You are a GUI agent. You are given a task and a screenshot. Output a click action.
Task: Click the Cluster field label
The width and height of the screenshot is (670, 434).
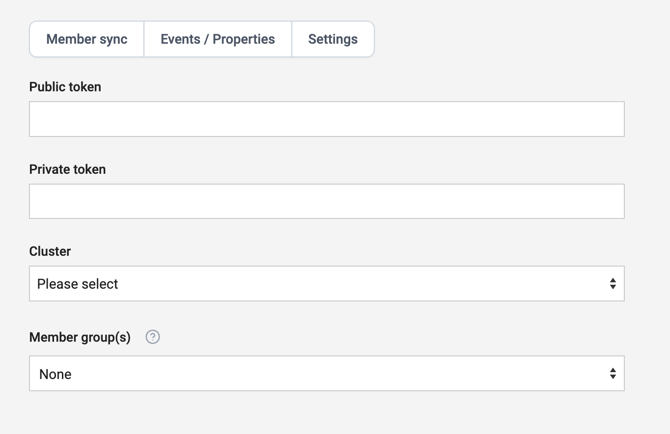(x=50, y=251)
